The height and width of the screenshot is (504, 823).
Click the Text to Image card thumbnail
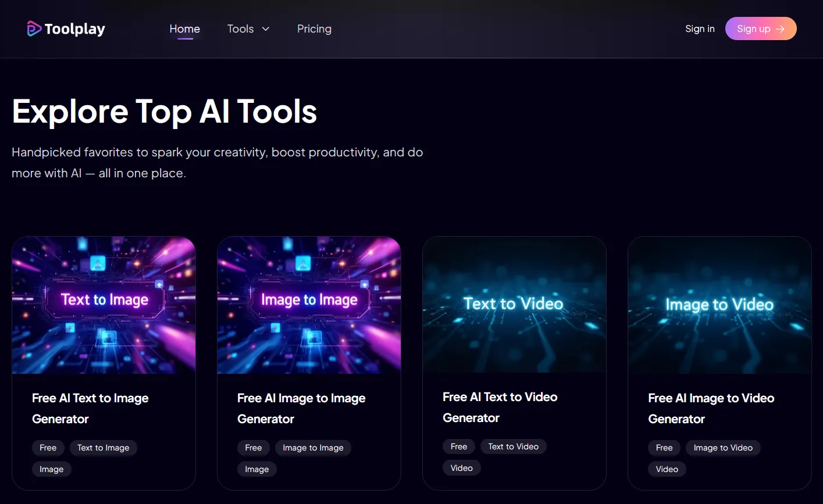click(104, 305)
